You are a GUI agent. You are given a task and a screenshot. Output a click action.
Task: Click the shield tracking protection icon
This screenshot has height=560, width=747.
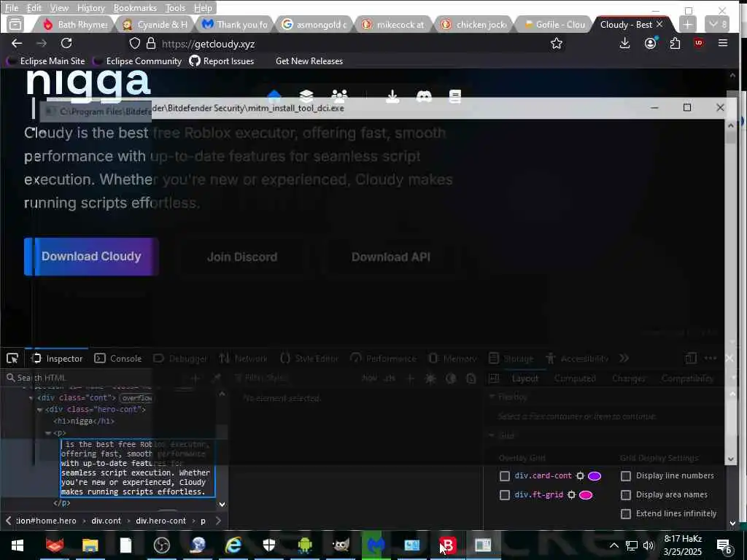[135, 43]
